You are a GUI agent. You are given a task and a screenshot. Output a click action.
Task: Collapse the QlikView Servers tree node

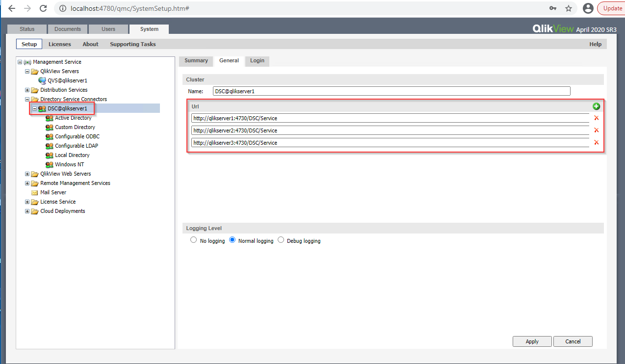pyautogui.click(x=27, y=72)
